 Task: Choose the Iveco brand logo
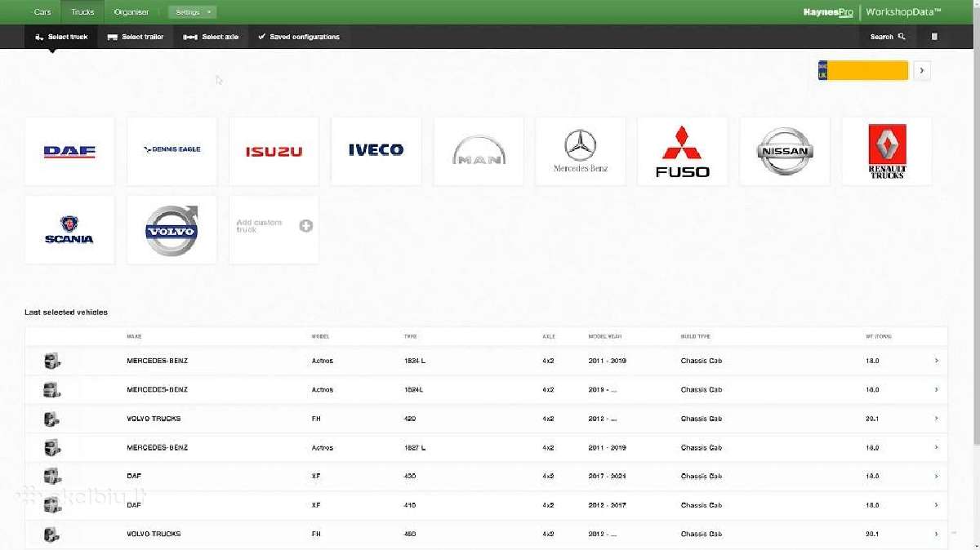(x=376, y=151)
